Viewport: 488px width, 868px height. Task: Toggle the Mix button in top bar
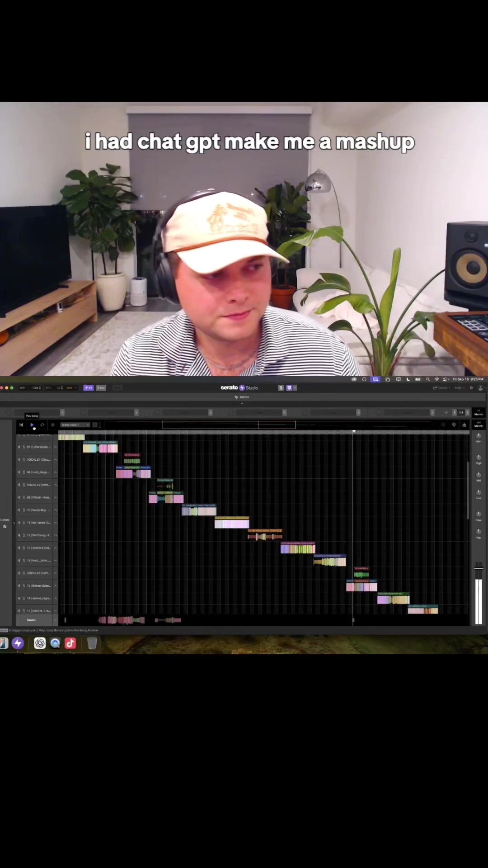[x=101, y=388]
